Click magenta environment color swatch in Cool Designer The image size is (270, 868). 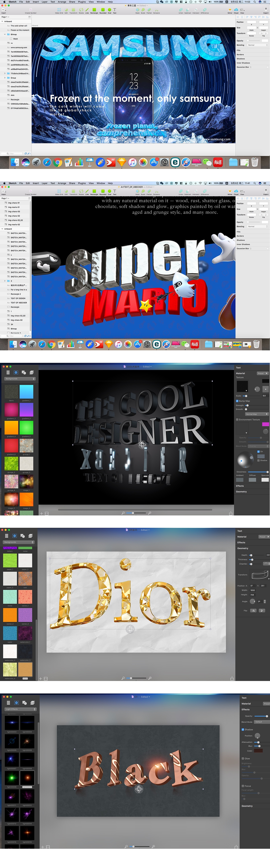(x=265, y=424)
